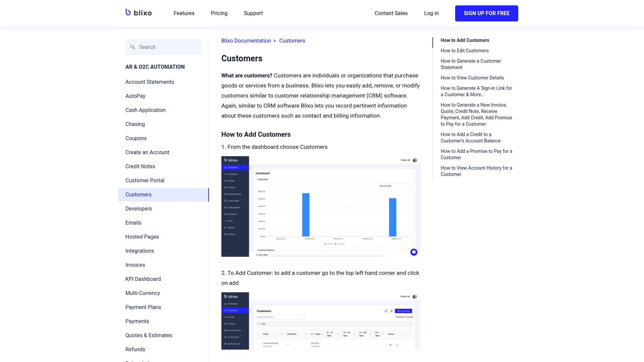Viewport: 644px width, 362px height.
Task: Click the Customers breadcrumb link
Action: 292,41
